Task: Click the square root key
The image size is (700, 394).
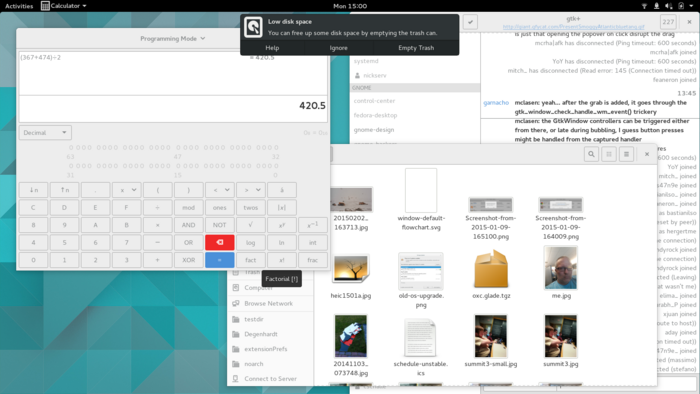Action: [250, 225]
